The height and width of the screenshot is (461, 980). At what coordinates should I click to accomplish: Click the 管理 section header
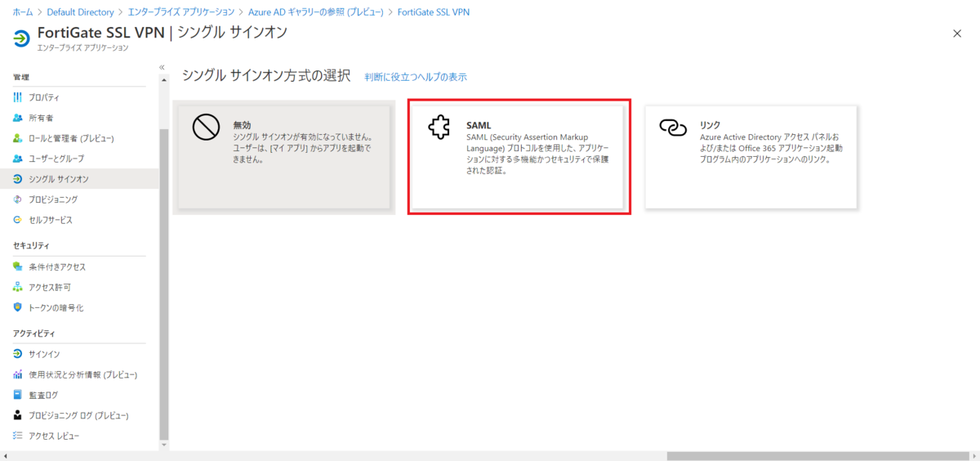pyautogui.click(x=21, y=77)
